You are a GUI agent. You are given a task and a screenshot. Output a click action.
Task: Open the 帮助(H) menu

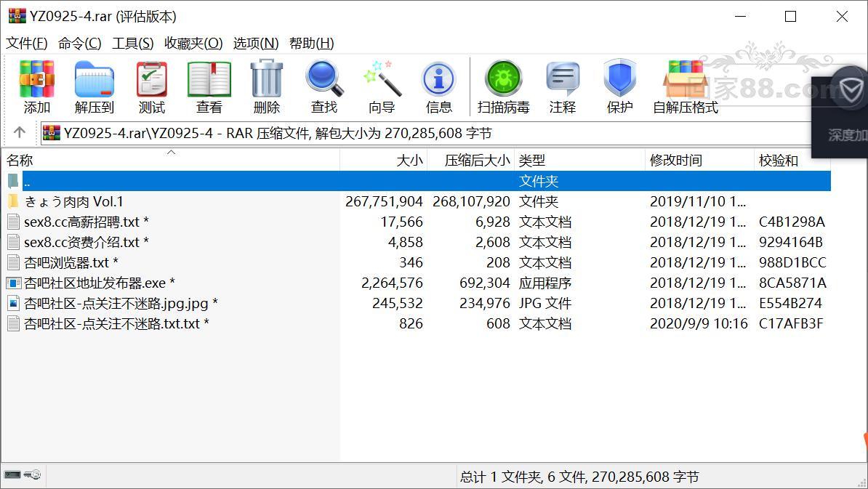pyautogui.click(x=312, y=43)
